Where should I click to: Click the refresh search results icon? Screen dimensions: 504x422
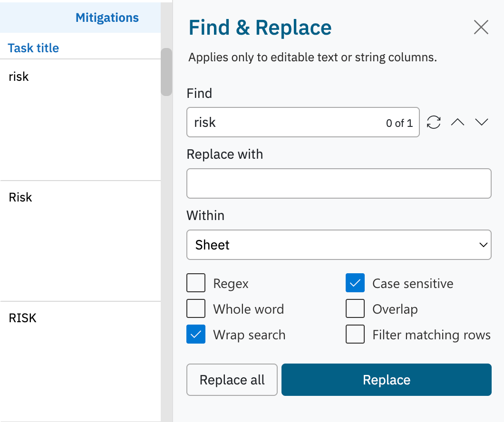[434, 122]
